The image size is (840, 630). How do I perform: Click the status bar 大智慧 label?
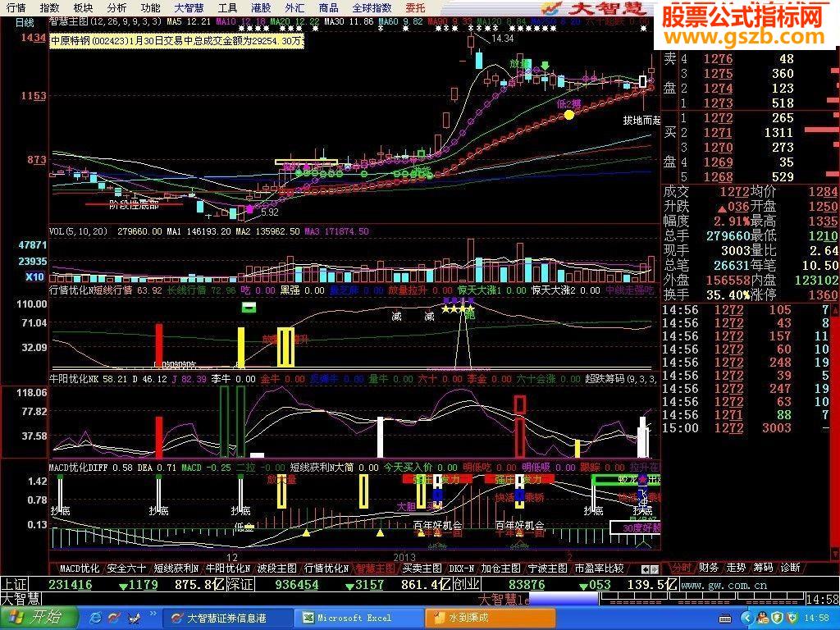(21, 598)
